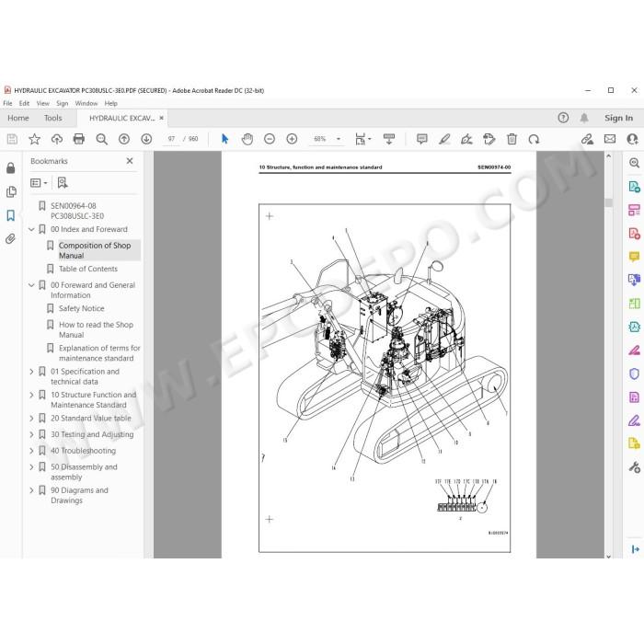The height and width of the screenshot is (644, 644).
Task: Click the page number field showing 97
Action: click(171, 139)
